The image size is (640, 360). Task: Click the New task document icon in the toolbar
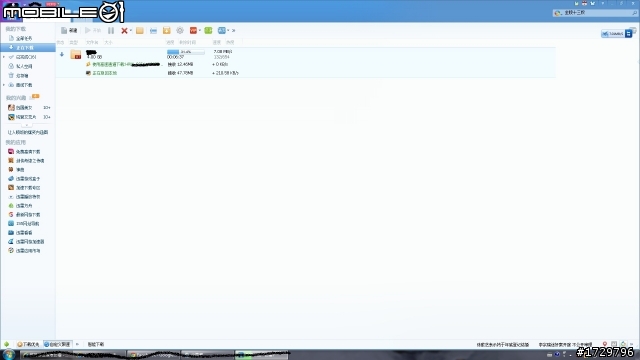pyautogui.click(x=64, y=31)
